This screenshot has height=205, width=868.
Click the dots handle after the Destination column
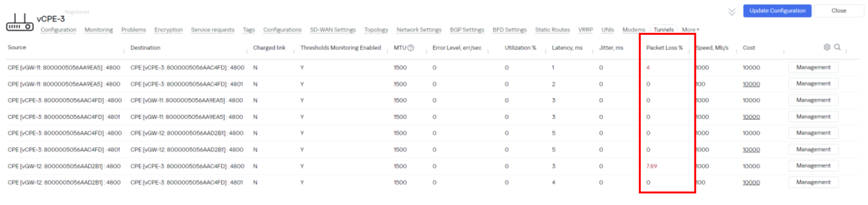pos(247,51)
